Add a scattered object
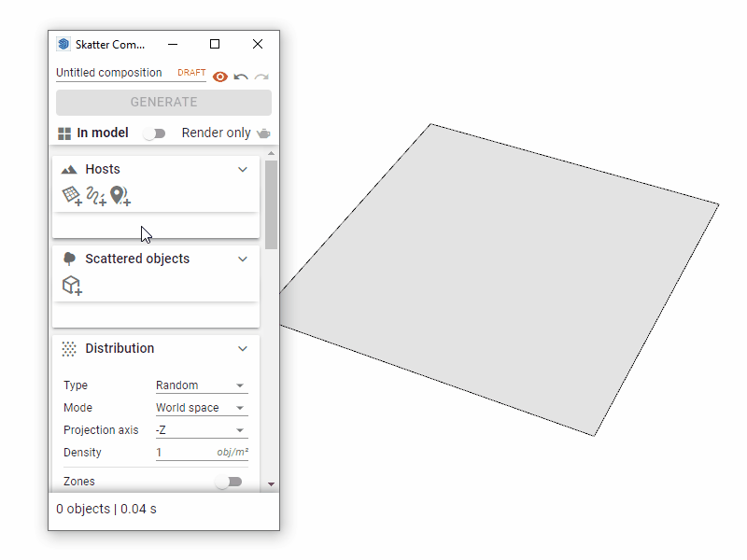 72,286
